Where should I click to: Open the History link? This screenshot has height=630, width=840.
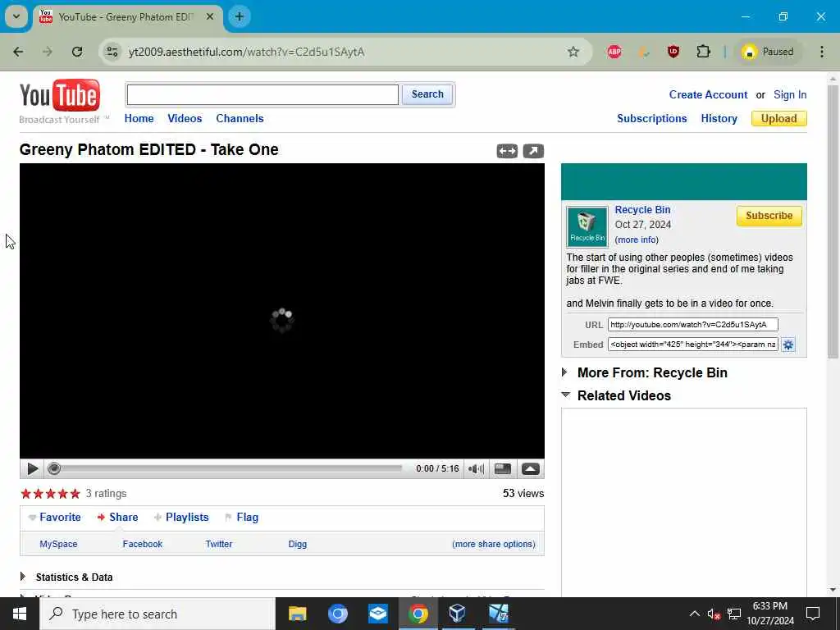[x=719, y=118]
